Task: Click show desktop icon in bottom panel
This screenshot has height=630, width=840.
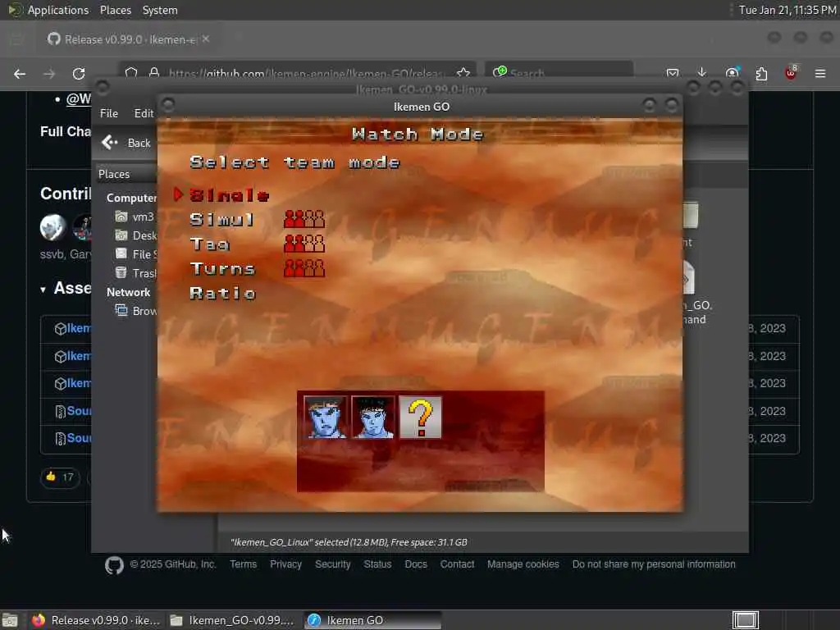Action: (10, 620)
